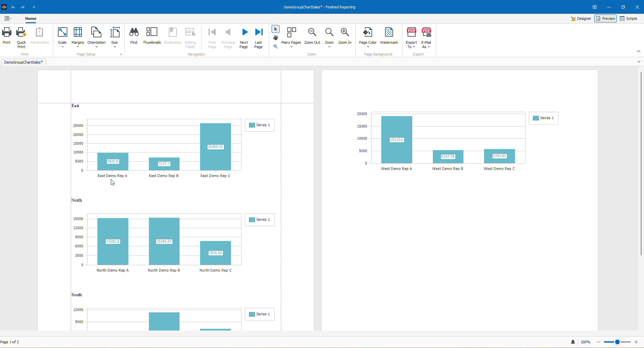
Task: Go to the Next Page
Action: pyautogui.click(x=244, y=38)
